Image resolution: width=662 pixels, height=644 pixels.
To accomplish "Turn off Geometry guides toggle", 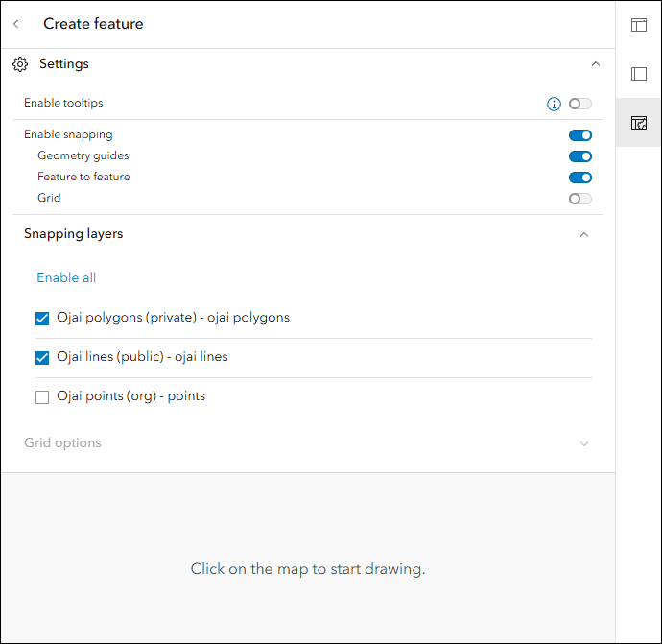I will coord(579,156).
